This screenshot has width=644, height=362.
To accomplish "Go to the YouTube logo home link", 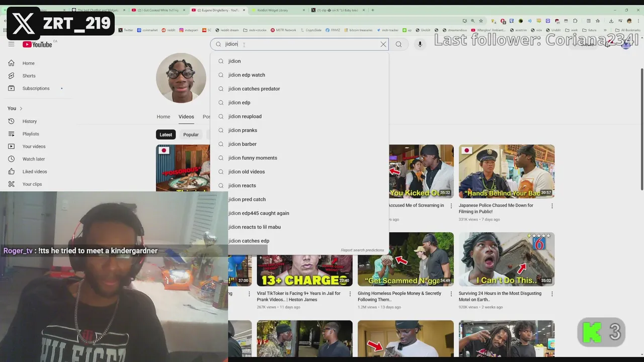I will tap(37, 44).
